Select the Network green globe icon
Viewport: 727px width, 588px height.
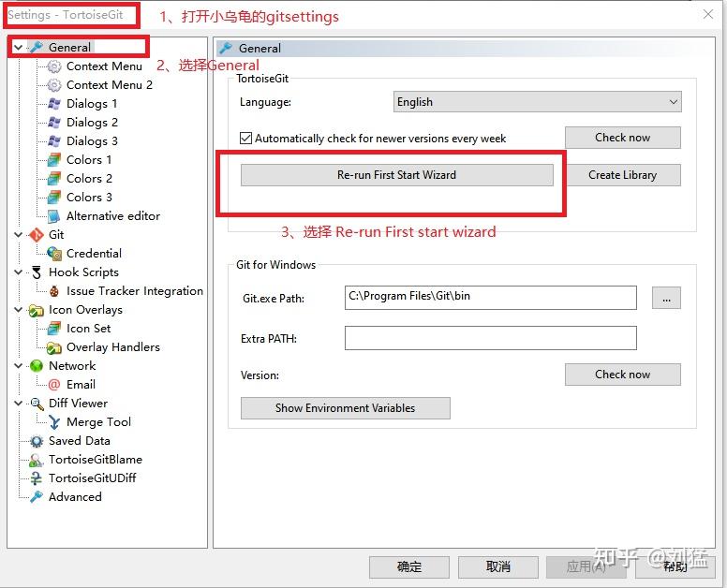[x=37, y=366]
